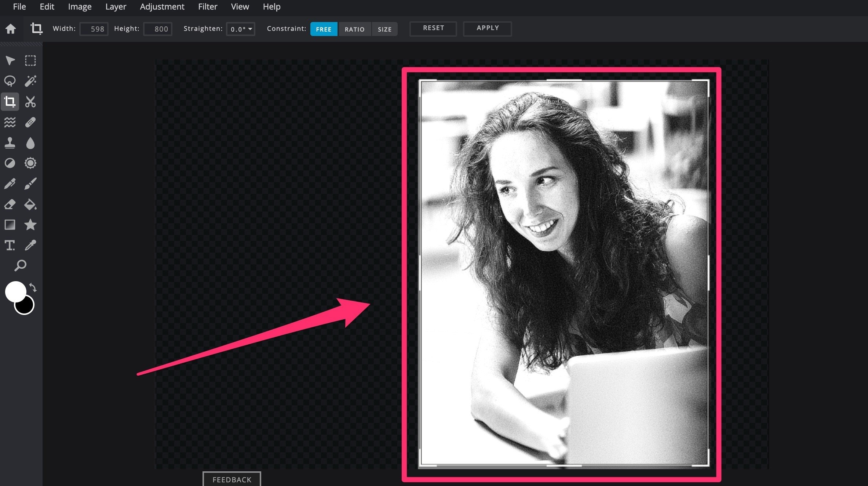Screen dimensions: 868x486
Task: Select the Lasso tool
Action: click(x=10, y=81)
